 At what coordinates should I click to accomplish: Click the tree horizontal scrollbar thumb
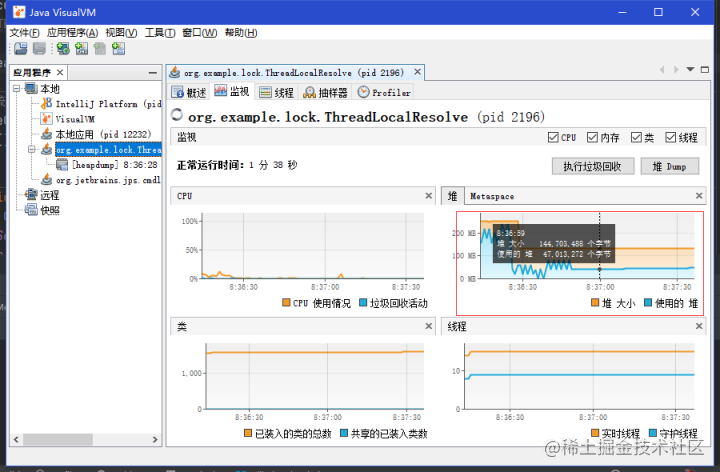[58, 439]
